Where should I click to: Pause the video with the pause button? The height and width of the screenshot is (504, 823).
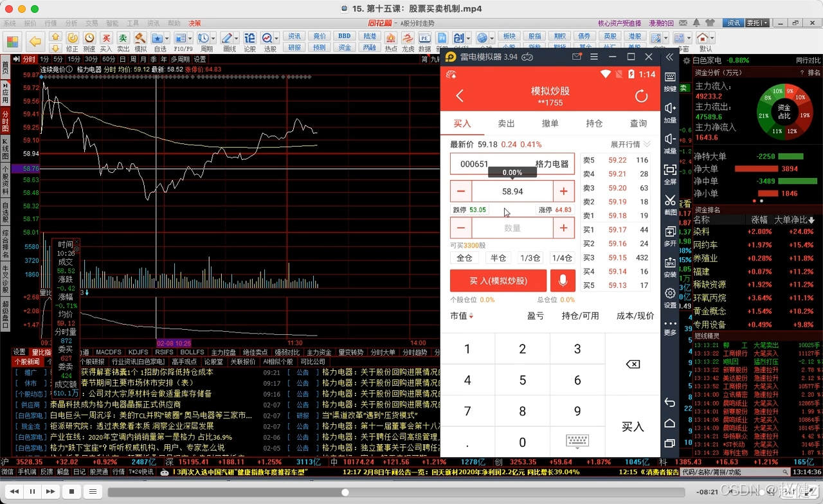click(32, 492)
